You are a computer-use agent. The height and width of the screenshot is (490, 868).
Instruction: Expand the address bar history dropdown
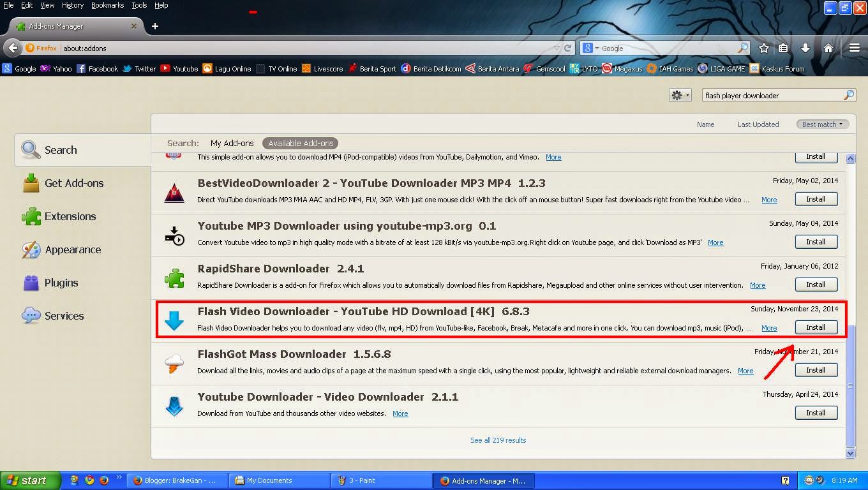[x=557, y=47]
